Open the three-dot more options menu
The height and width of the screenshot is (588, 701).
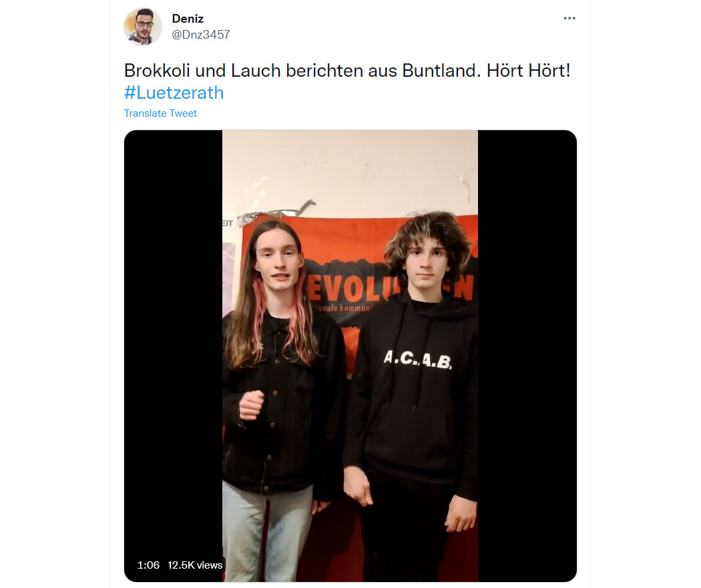[569, 18]
